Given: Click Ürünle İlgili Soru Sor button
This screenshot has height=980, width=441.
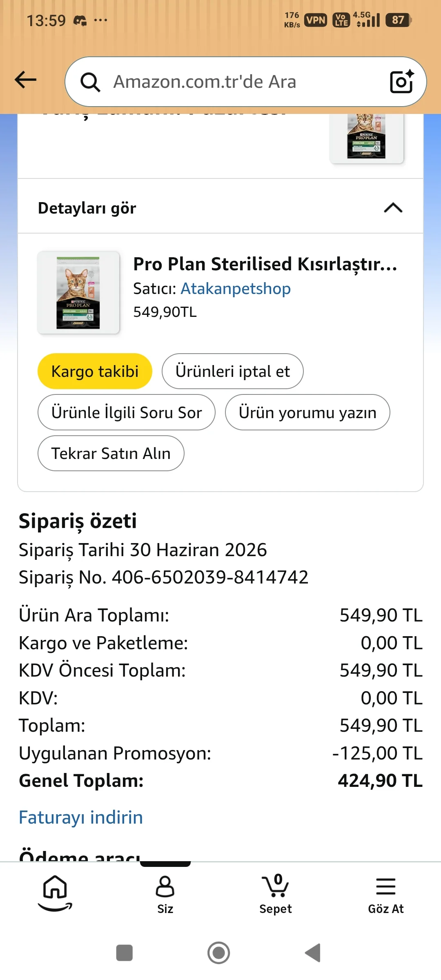Looking at the screenshot, I should [127, 412].
